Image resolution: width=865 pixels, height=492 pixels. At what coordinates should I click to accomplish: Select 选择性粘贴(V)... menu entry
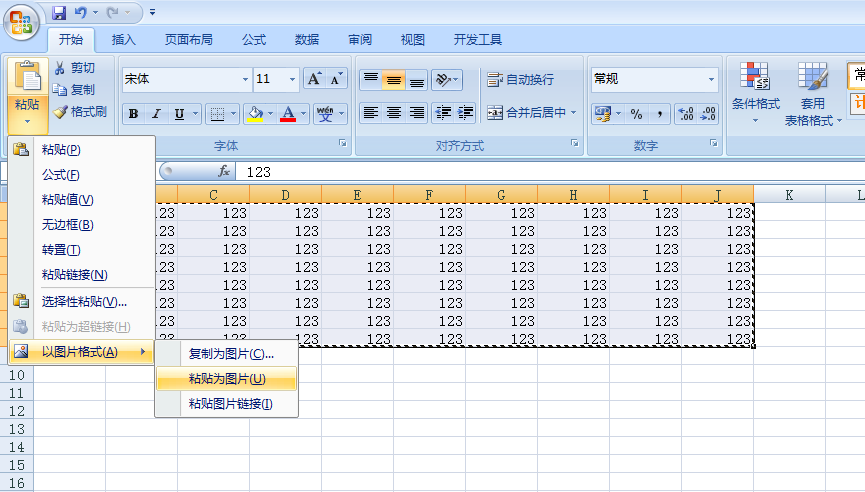click(x=82, y=302)
